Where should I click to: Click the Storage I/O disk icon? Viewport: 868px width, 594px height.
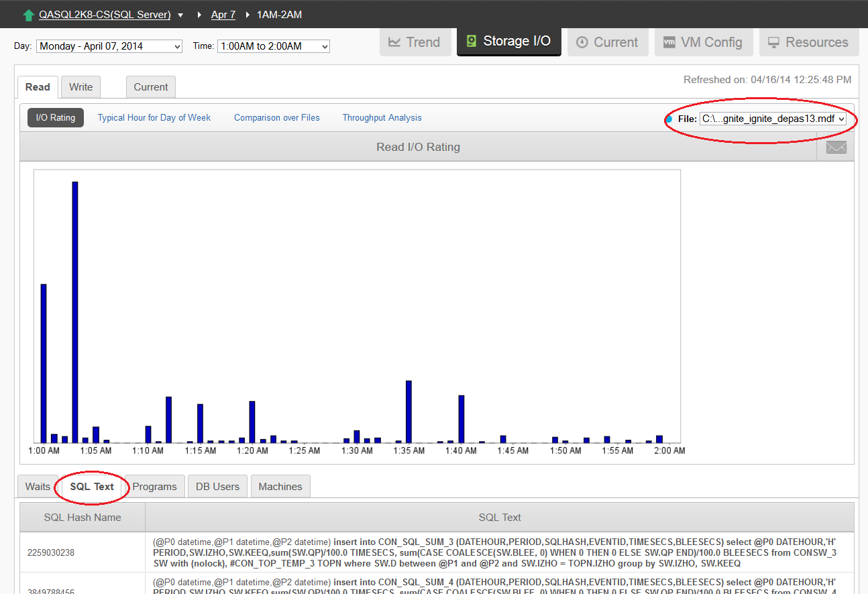(x=472, y=42)
